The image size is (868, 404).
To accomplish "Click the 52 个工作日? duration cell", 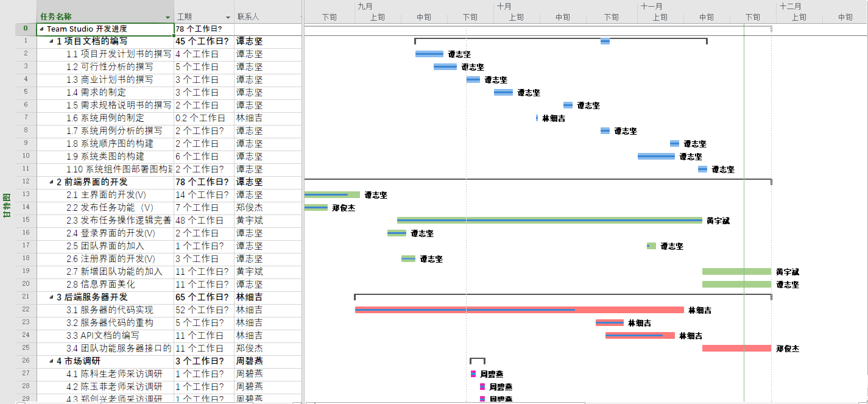I will pos(204,310).
